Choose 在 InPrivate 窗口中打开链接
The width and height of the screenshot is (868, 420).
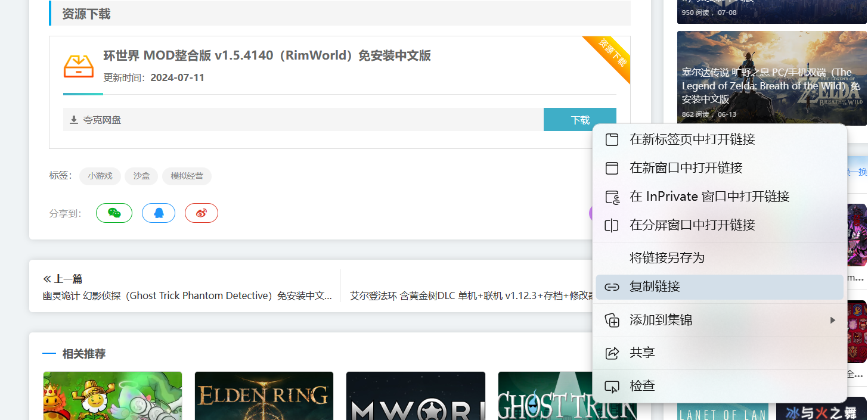click(x=720, y=197)
